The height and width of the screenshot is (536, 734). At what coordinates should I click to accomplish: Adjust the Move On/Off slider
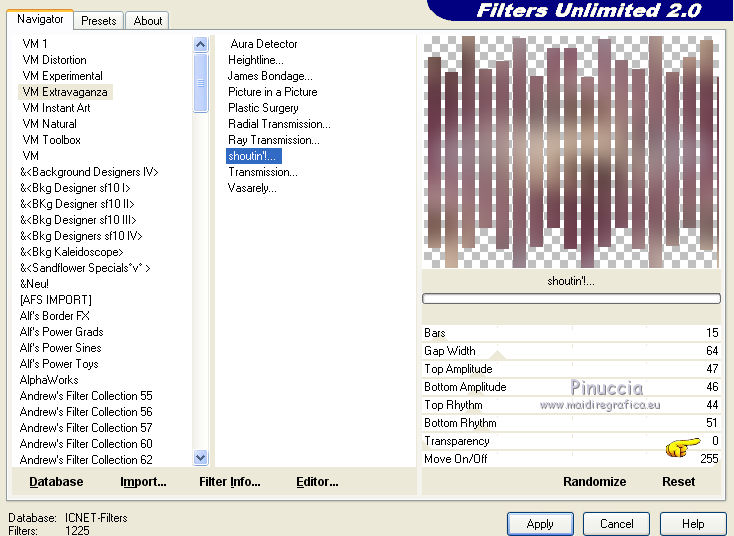click(x=571, y=459)
